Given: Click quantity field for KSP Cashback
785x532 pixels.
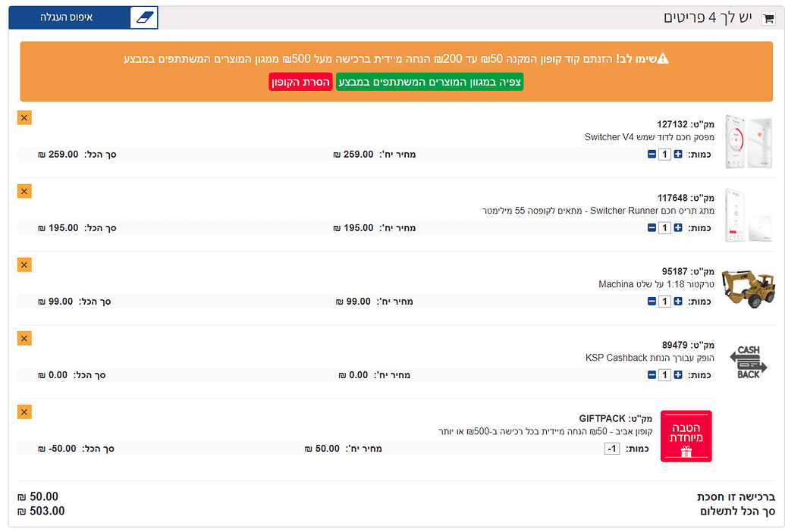Looking at the screenshot, I should pos(665,375).
